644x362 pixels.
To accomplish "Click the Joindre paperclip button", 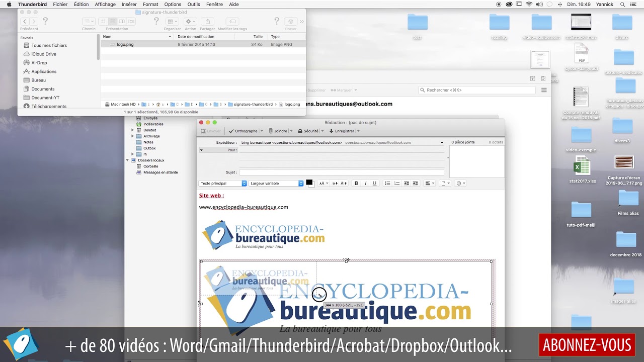I will coord(278,131).
